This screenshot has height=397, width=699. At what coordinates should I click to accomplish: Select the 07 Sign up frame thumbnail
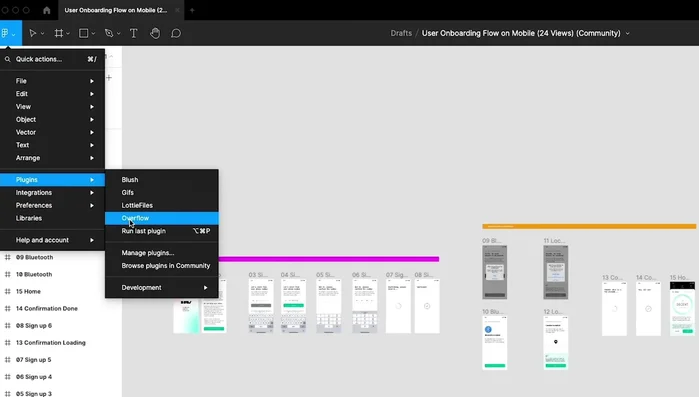[x=398, y=306]
